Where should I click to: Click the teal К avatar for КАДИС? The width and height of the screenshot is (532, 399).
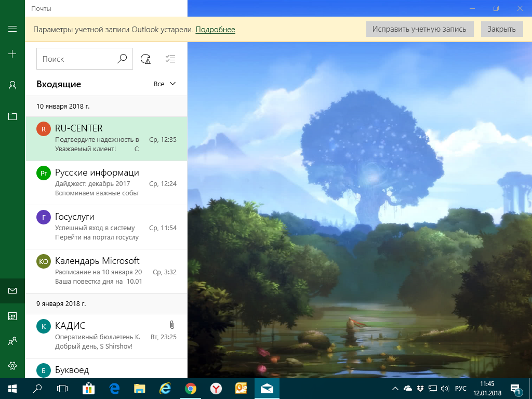(x=44, y=326)
